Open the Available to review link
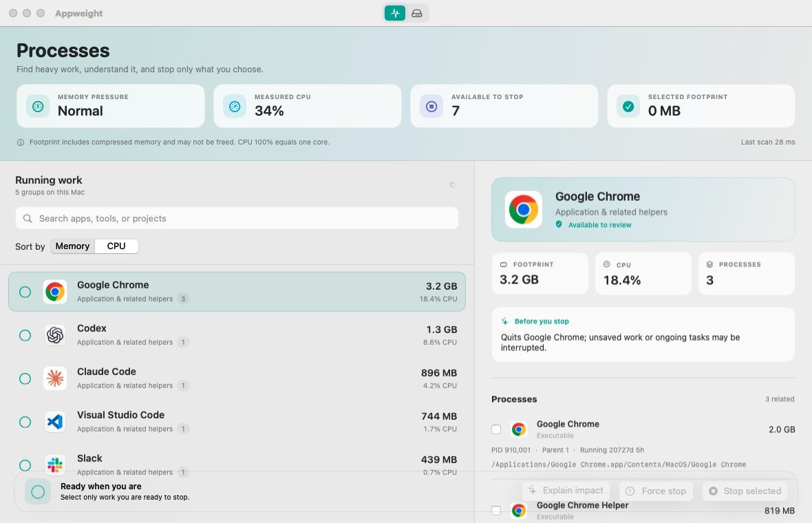The width and height of the screenshot is (812, 523). pos(599,225)
